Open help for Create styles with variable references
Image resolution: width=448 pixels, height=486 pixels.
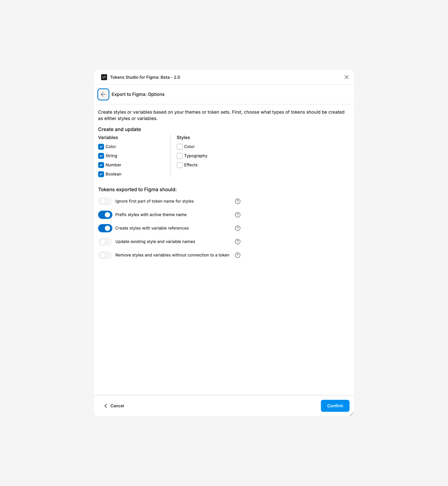click(x=238, y=228)
